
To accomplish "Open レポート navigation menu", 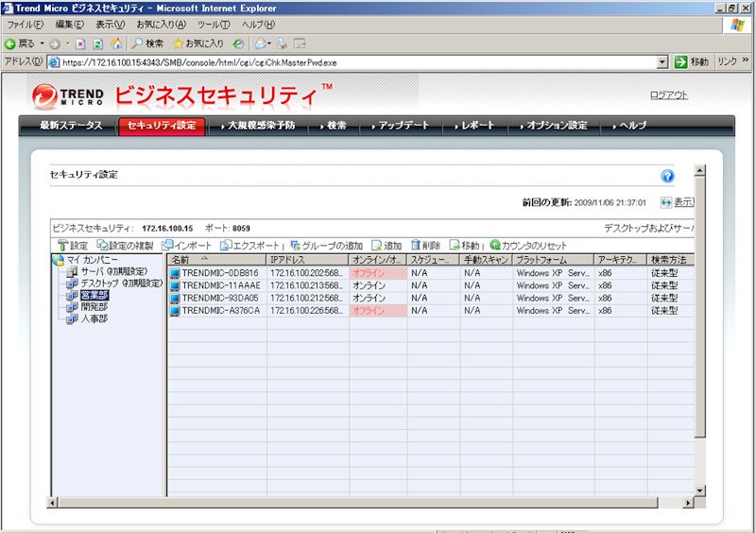I will 474,126.
